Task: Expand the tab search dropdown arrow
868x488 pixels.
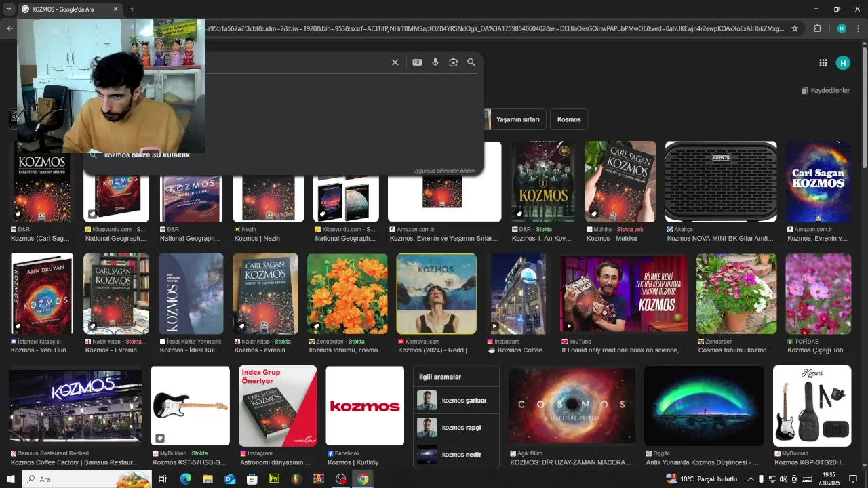Action: coord(9,9)
